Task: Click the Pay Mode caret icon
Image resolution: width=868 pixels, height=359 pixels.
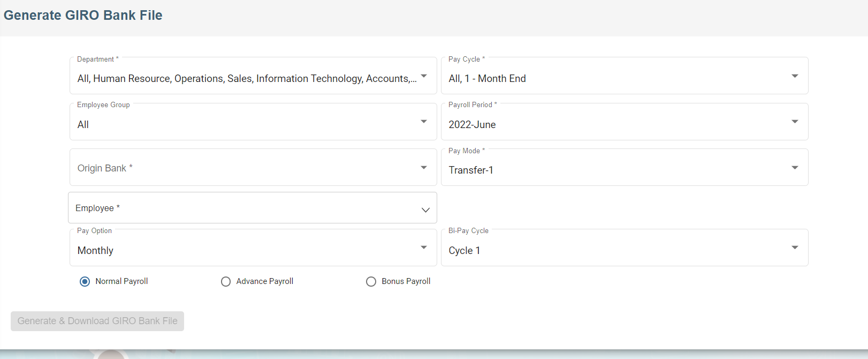Action: point(795,168)
